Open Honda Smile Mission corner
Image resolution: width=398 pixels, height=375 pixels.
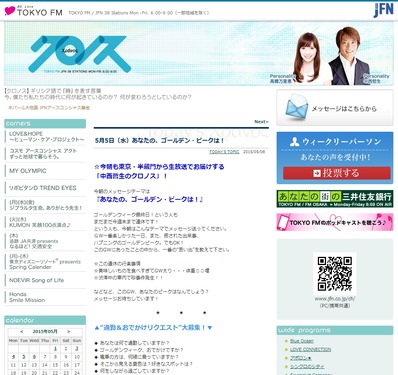click(27, 297)
